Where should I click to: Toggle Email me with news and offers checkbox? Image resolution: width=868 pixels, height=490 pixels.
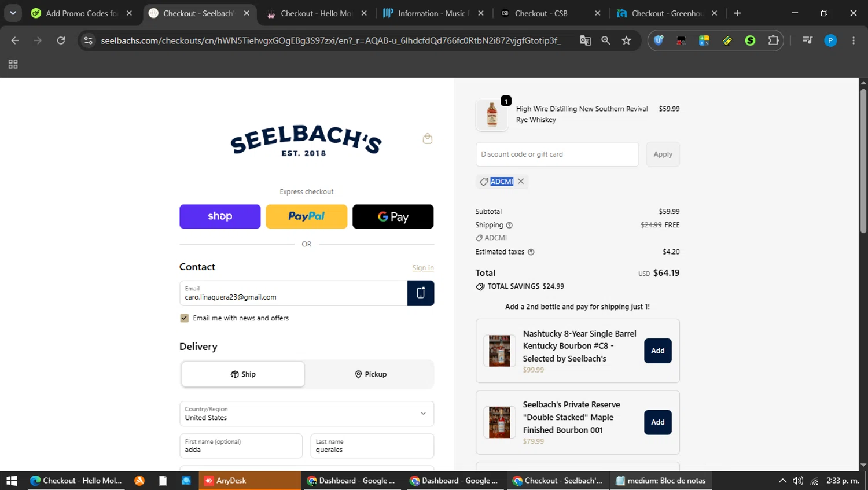pos(184,318)
